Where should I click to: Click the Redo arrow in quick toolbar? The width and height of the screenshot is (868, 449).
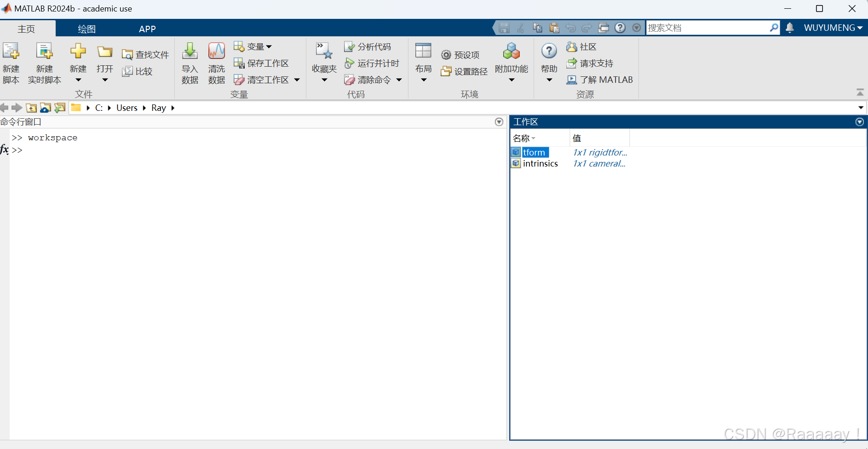pos(586,28)
